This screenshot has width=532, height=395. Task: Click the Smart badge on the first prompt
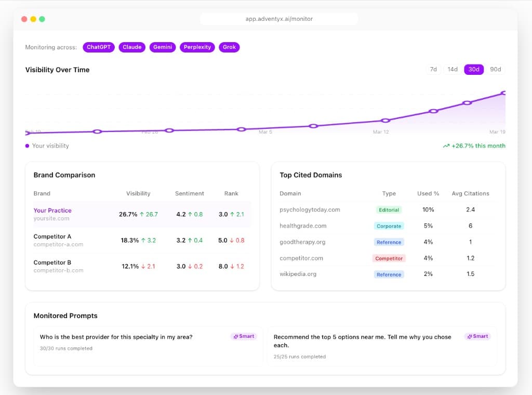(244, 336)
